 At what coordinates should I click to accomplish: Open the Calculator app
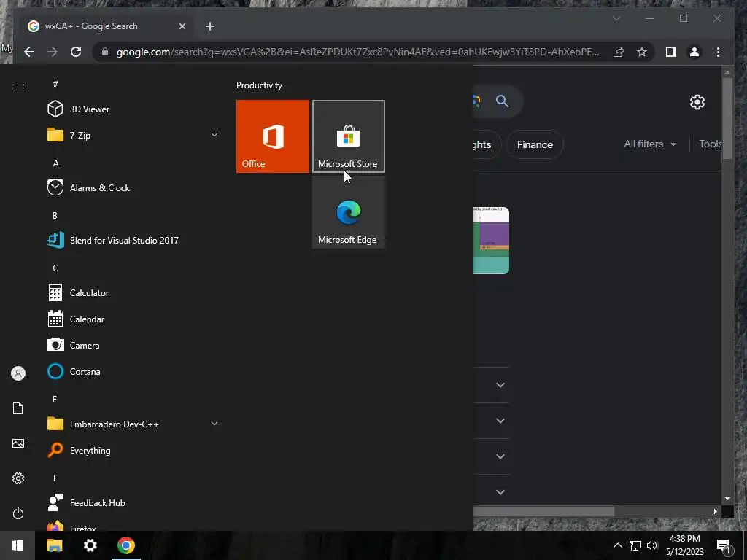(x=133, y=293)
